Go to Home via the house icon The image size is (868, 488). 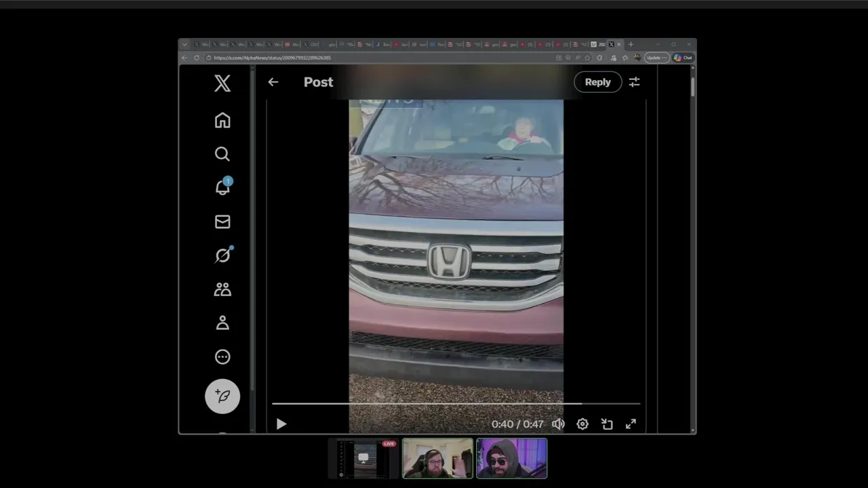(222, 120)
